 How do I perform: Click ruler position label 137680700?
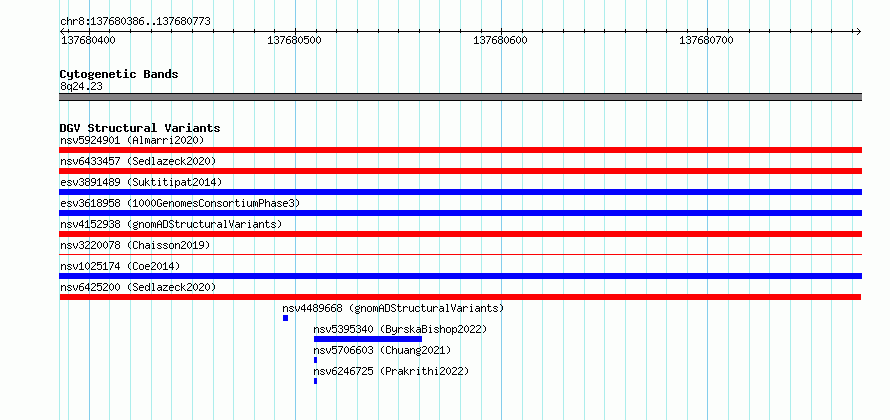707,40
